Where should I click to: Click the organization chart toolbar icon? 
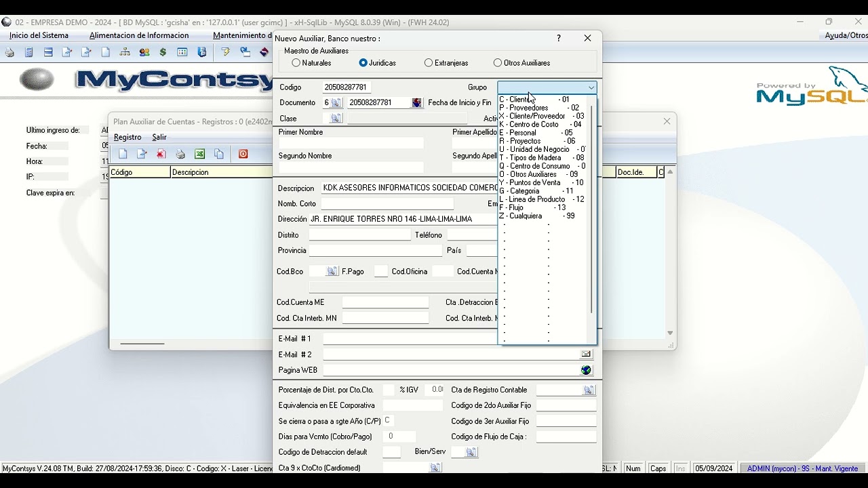125,52
